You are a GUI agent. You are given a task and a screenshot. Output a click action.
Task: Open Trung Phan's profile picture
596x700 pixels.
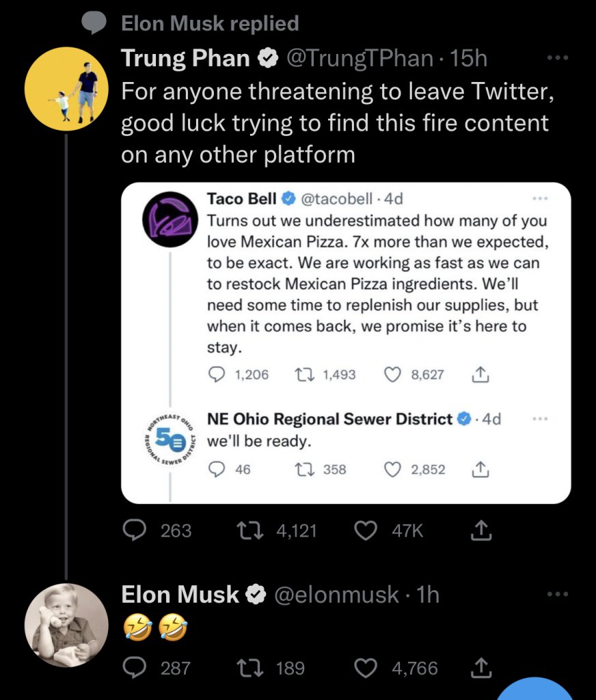tap(66, 89)
